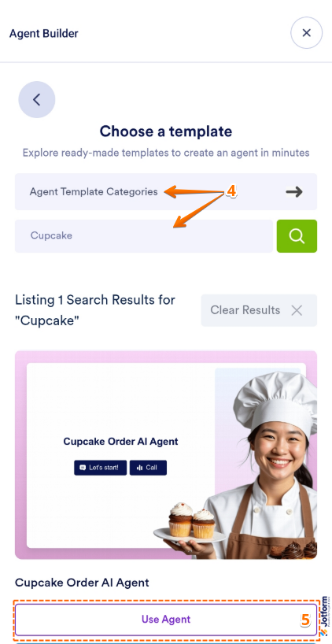Click the X icon beside Clear Results
This screenshot has width=332, height=644.
click(297, 310)
